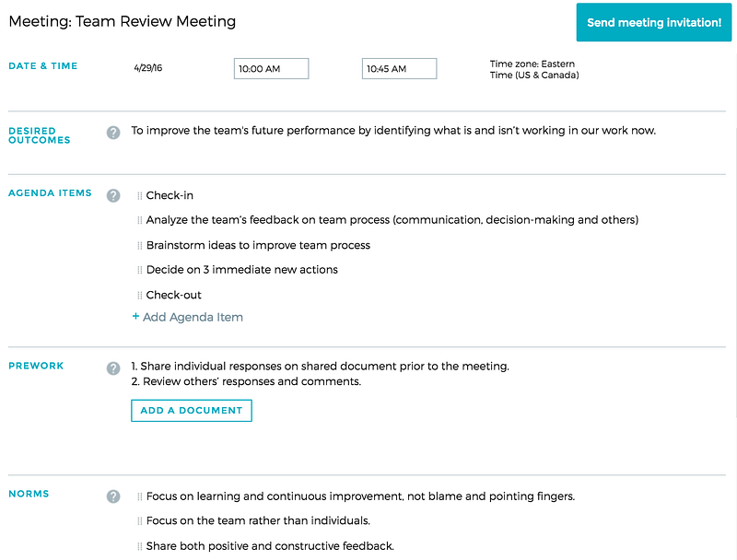
Task: Edit the 10:45 AM end time field
Action: coord(399,68)
